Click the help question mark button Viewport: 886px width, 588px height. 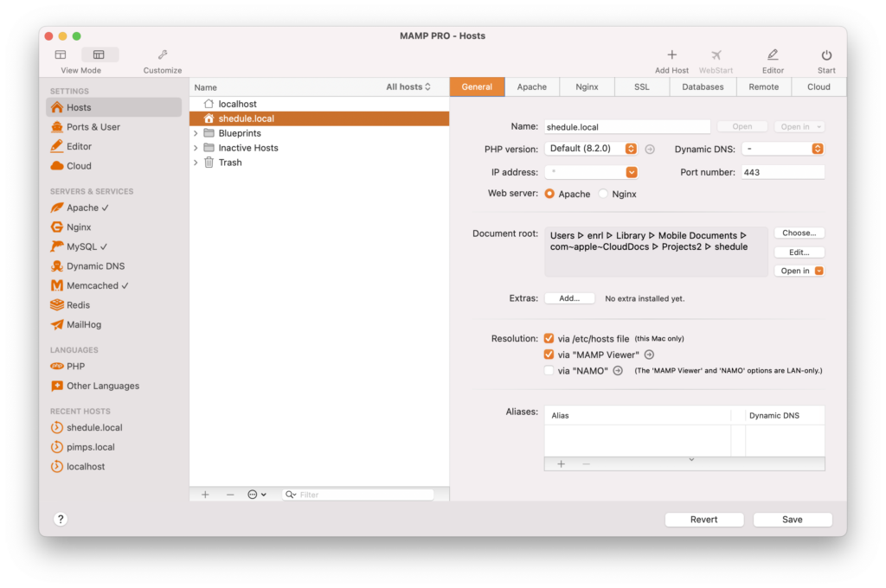point(61,519)
